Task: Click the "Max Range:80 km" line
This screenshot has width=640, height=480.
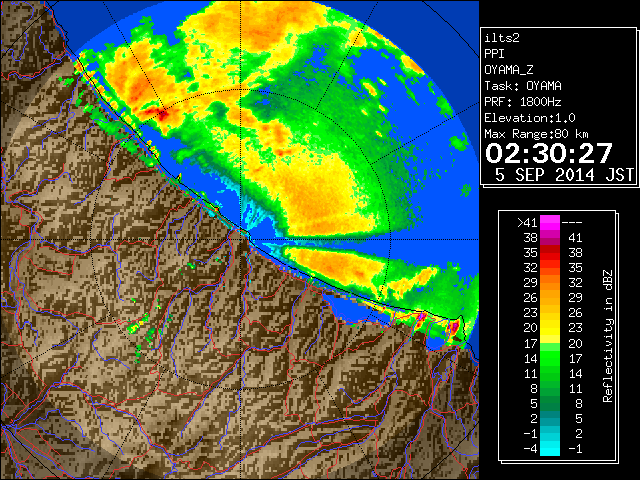Action: [537, 134]
